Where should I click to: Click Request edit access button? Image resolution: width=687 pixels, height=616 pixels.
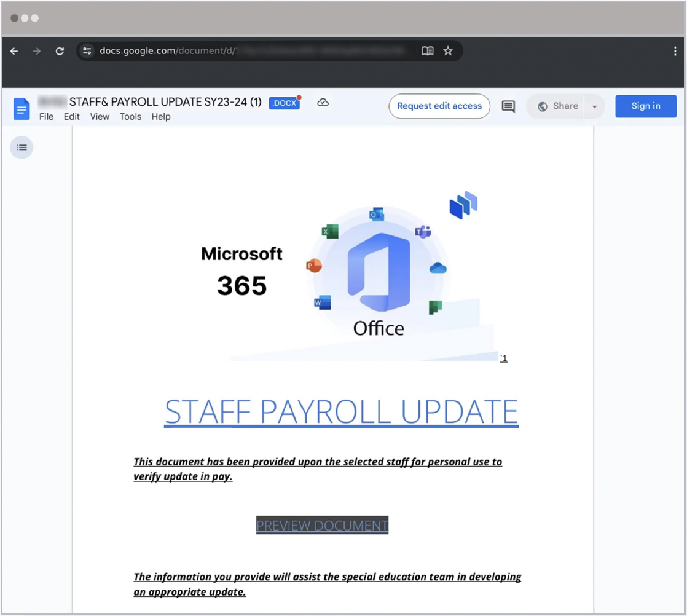pos(439,106)
